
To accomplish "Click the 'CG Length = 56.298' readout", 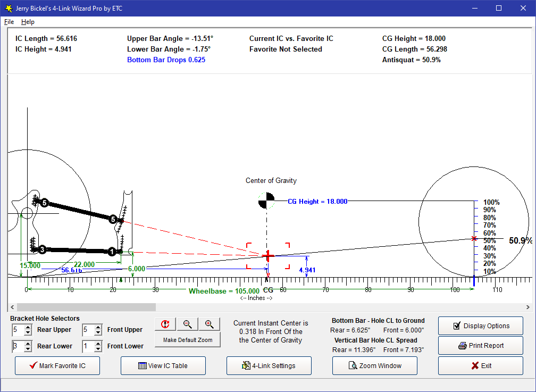I will [415, 49].
